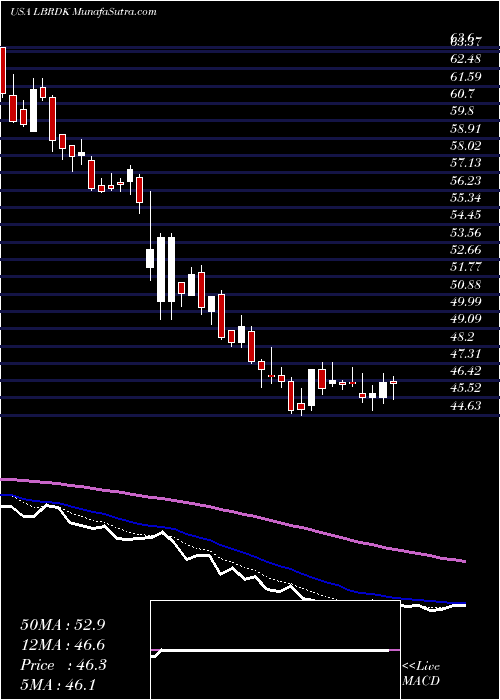
Task: Click the 47.31 price axis label
Action: click(465, 354)
